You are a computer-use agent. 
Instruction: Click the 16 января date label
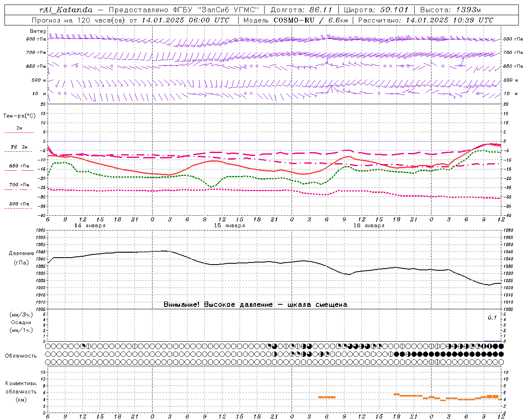coord(369,226)
